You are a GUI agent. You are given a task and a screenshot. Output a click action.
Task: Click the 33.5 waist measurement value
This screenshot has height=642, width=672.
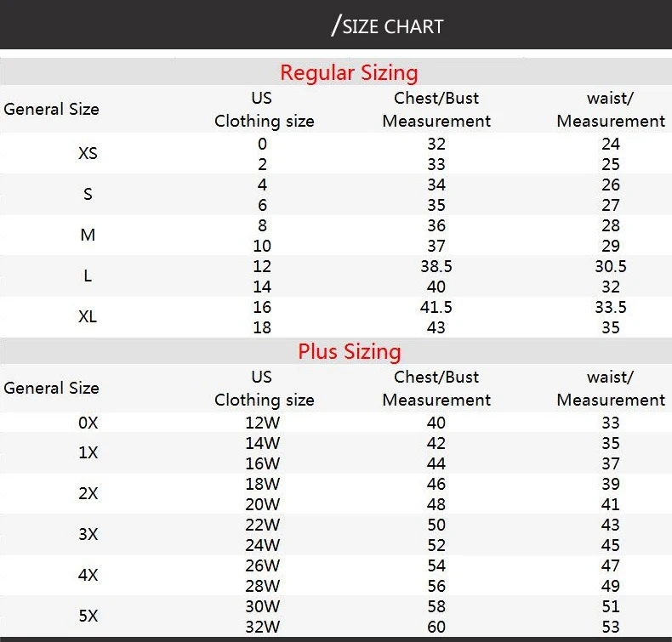tap(611, 308)
